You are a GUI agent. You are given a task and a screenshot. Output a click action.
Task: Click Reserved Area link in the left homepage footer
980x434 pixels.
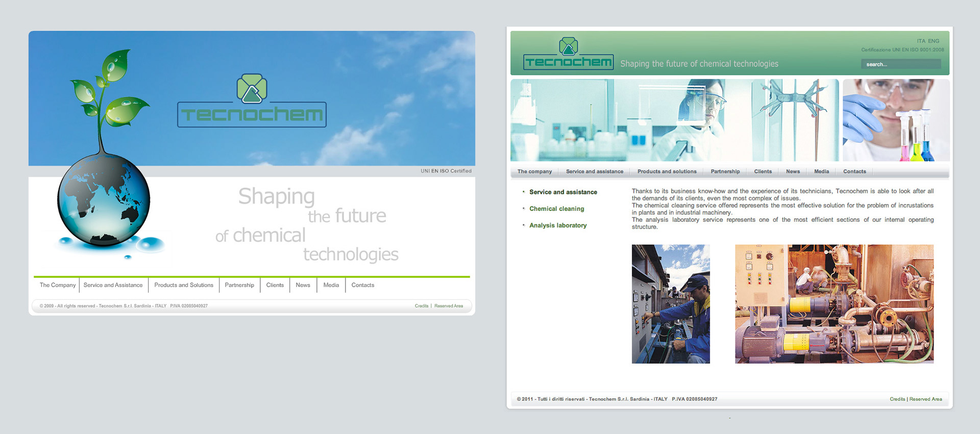449,306
